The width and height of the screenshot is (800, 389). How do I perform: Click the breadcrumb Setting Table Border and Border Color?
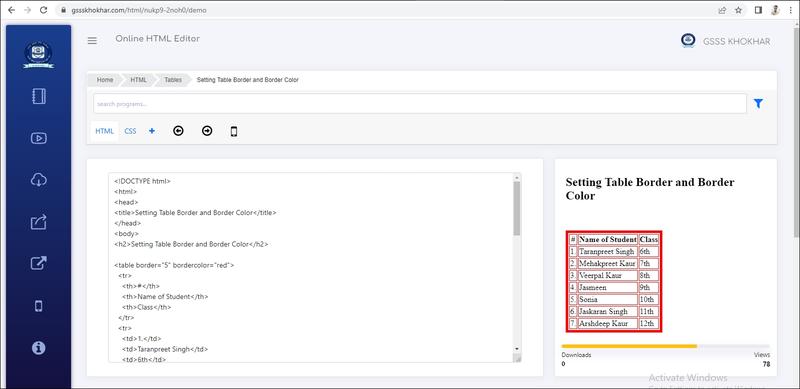click(x=247, y=80)
